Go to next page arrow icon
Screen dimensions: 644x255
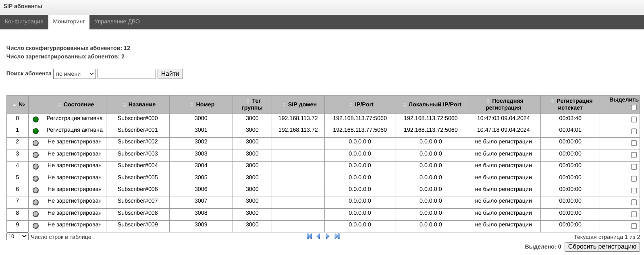click(x=328, y=236)
